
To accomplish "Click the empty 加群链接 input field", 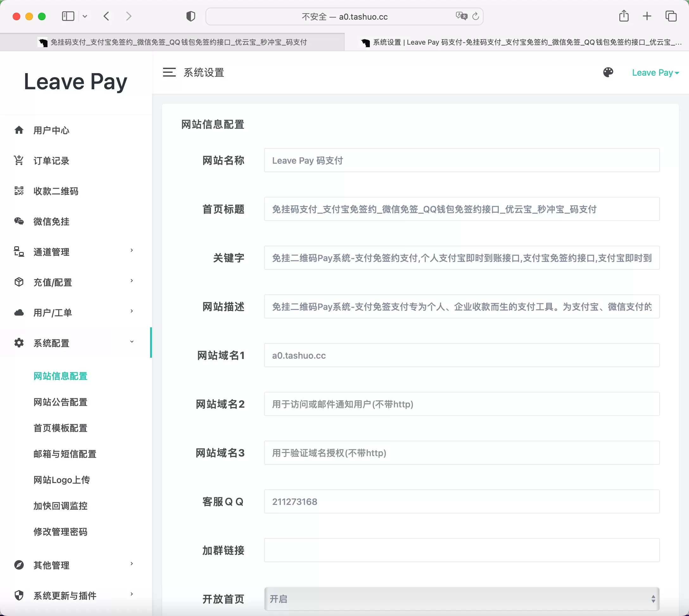I will click(x=462, y=550).
